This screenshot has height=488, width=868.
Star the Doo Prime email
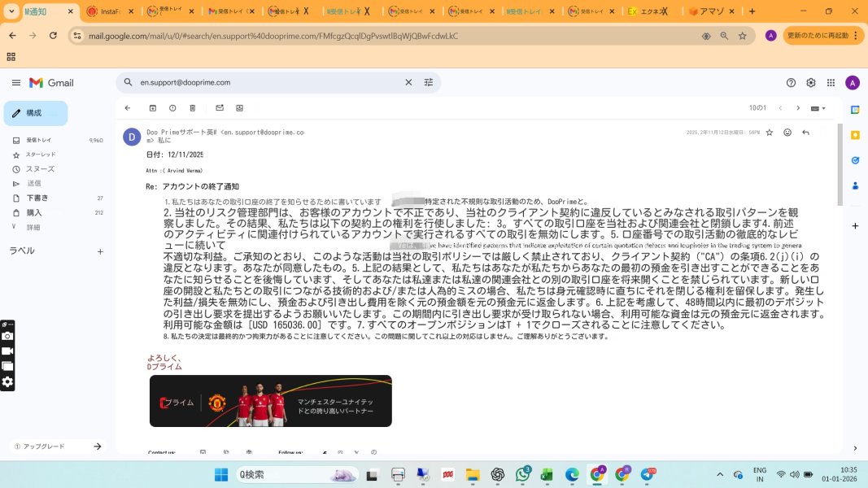(x=770, y=133)
